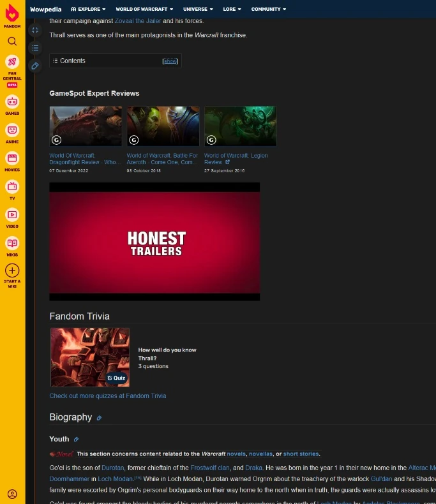Viewport: 436px width, 504px height.
Task: Open the Zovaal the Jailer link
Action: click(x=138, y=21)
